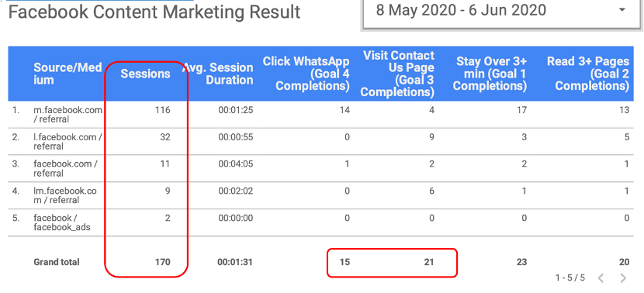Image resolution: width=644 pixels, height=293 pixels.
Task: Select the 8 May 2020 - 6 Jun 2020 date range
Action: click(461, 10)
